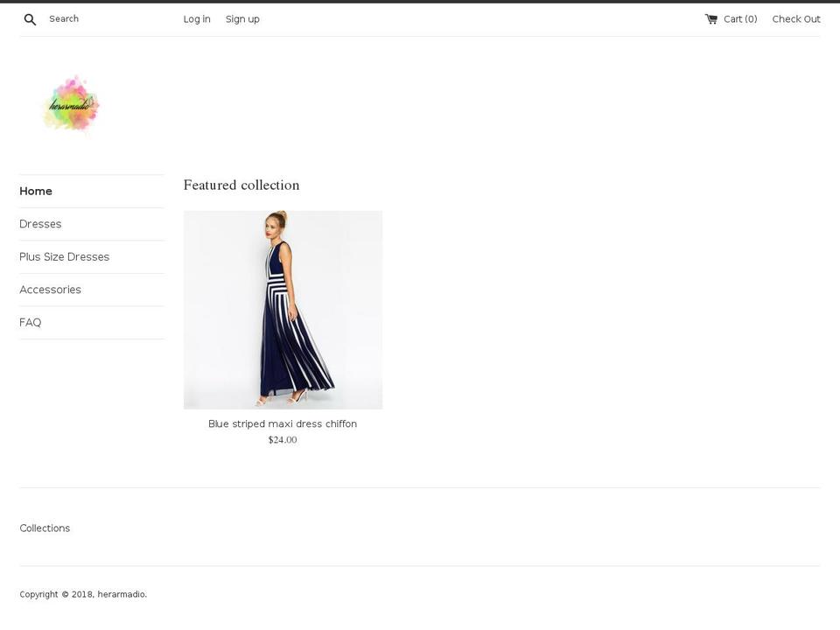Click the shopping cart icon
Image resolution: width=840 pixels, height=630 pixels.
pyautogui.click(x=710, y=19)
